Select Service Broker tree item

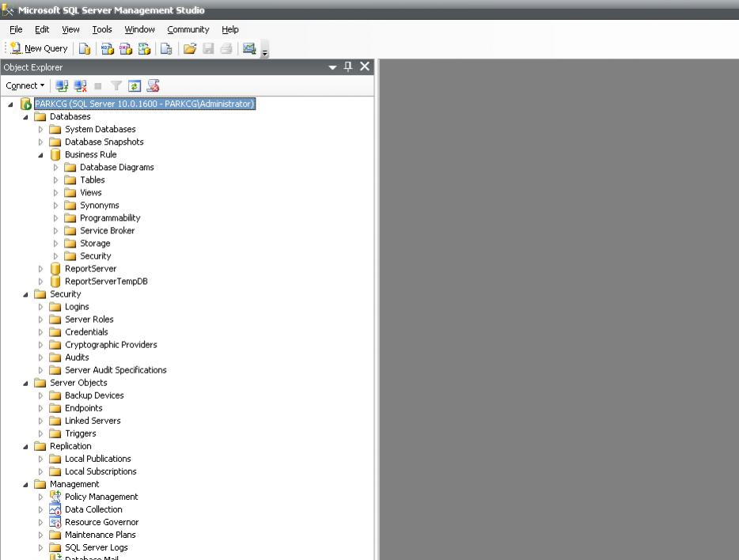(x=108, y=230)
